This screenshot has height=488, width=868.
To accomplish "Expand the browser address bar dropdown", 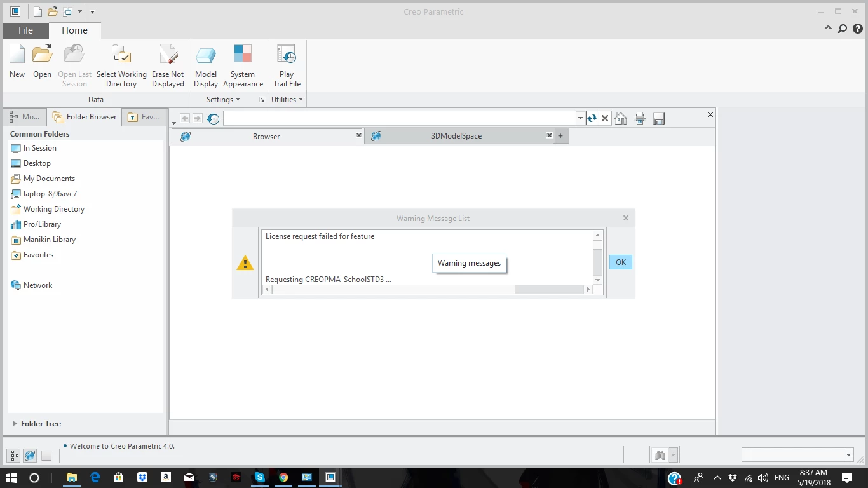I will pyautogui.click(x=580, y=118).
